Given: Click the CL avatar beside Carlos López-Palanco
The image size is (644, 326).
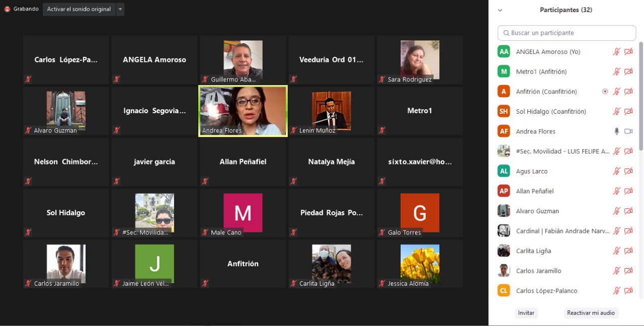Looking at the screenshot, I should tap(504, 291).
